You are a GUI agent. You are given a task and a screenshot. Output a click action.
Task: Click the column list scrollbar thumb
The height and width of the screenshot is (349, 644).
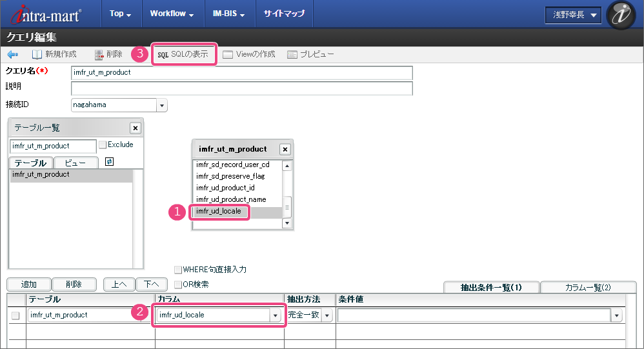pyautogui.click(x=287, y=207)
